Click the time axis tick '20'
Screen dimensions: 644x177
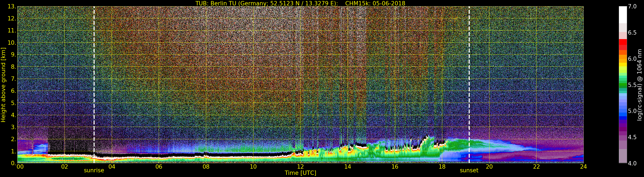[489, 167]
